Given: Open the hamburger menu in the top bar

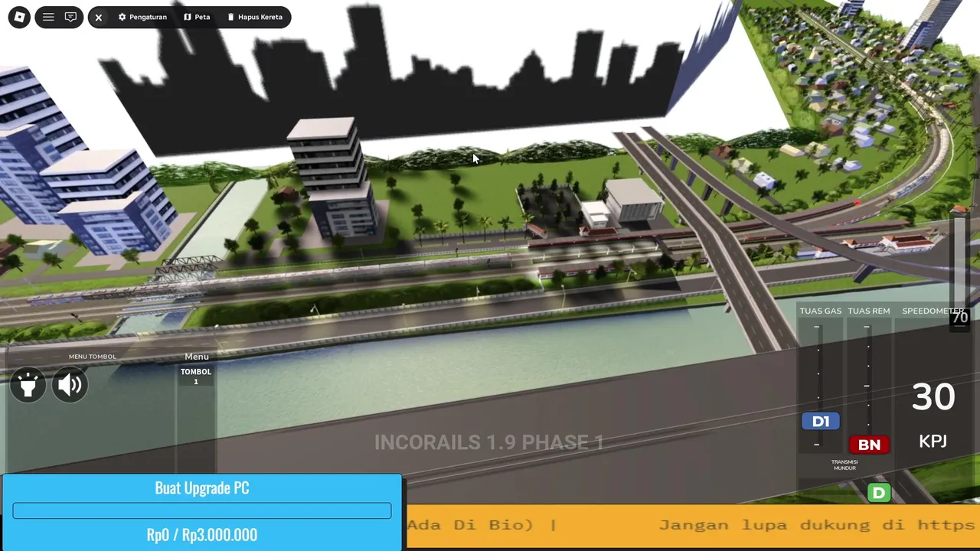Looking at the screenshot, I should coord(48,17).
